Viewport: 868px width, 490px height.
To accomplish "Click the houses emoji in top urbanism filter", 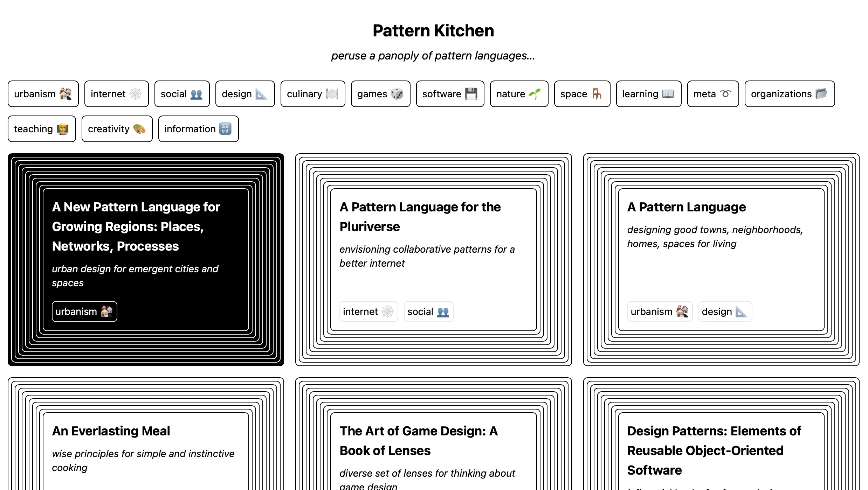I will click(x=66, y=94).
